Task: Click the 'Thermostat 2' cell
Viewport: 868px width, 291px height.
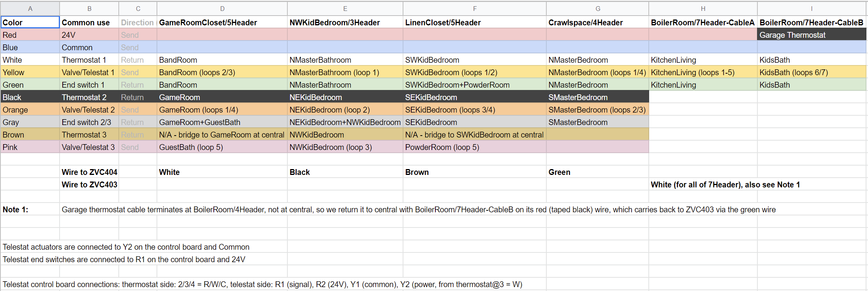Action: [89, 97]
